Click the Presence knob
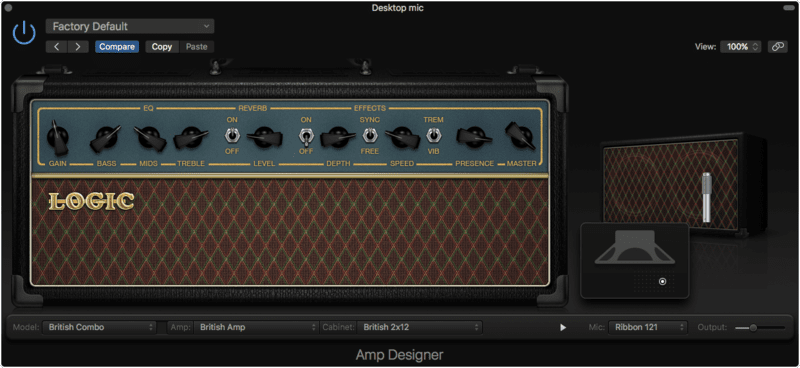Screen dimensions: 800x368 pos(474,137)
